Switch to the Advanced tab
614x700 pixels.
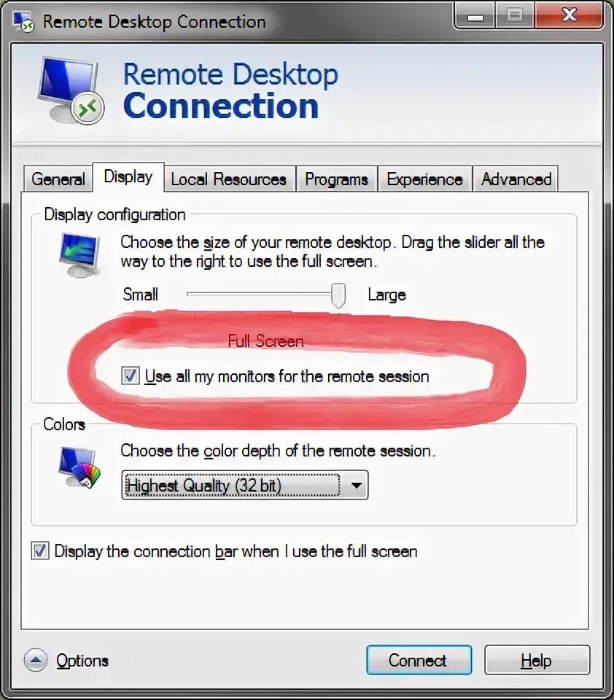click(x=516, y=179)
